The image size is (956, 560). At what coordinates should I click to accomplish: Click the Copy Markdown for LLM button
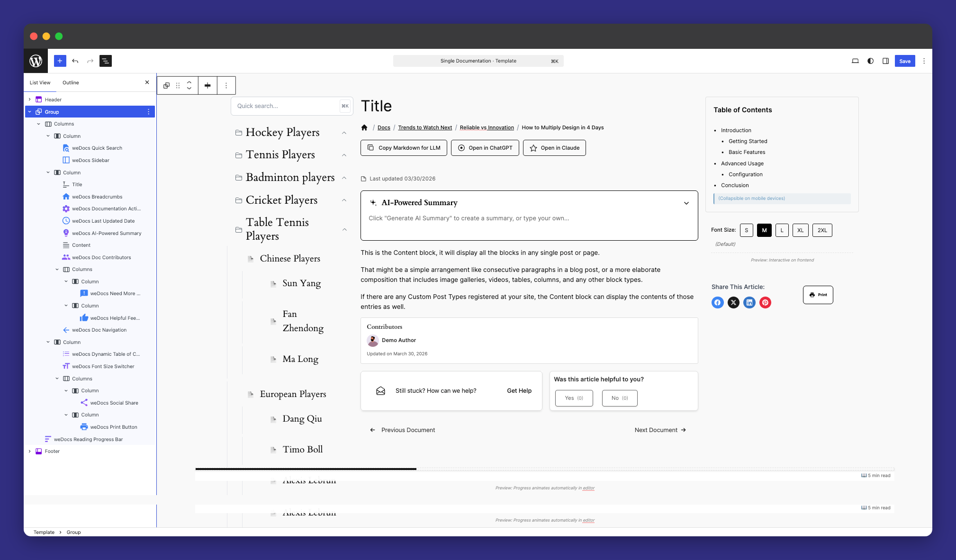(x=404, y=148)
